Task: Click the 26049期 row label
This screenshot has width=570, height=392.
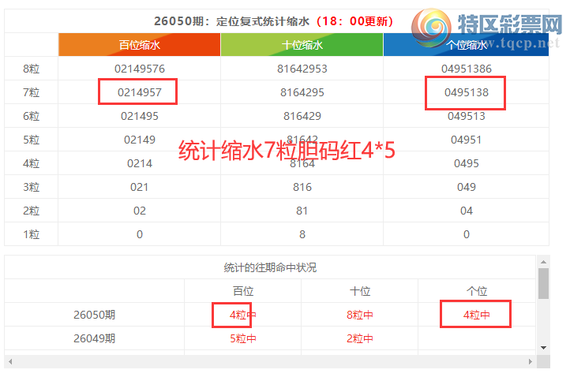Action: coord(94,338)
